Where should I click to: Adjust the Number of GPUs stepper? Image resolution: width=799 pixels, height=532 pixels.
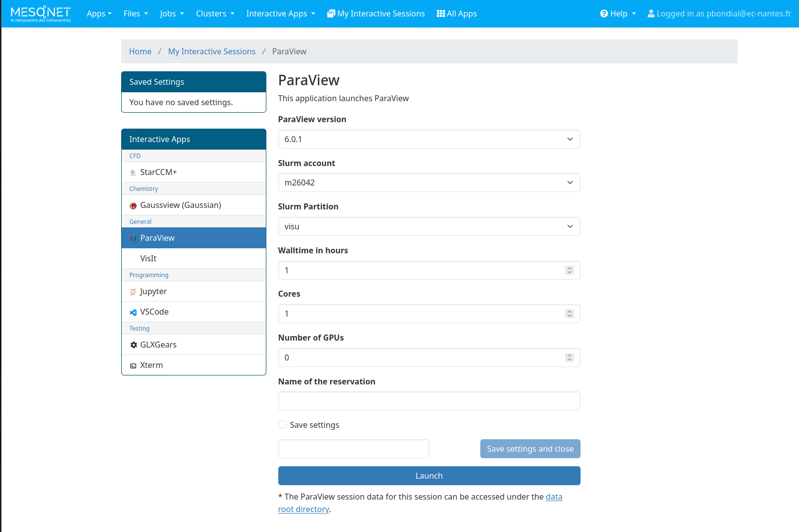569,357
